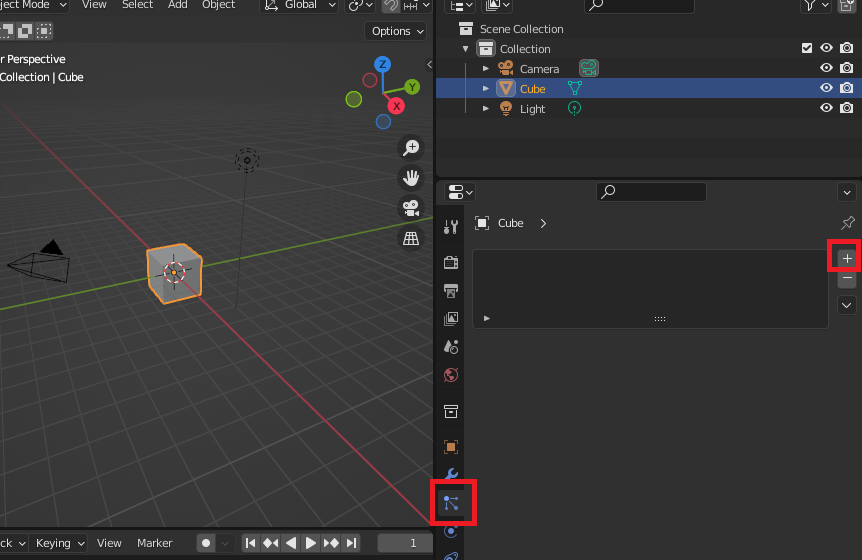Open the Scene properties tab
This screenshot has width=862, height=560.
point(451,347)
